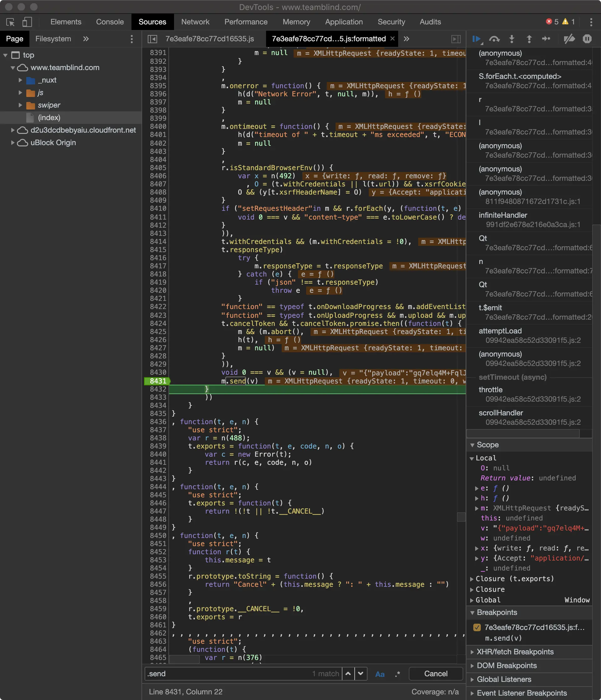This screenshot has height=700, width=601.
Task: Cancel the search bar
Action: tap(435, 674)
